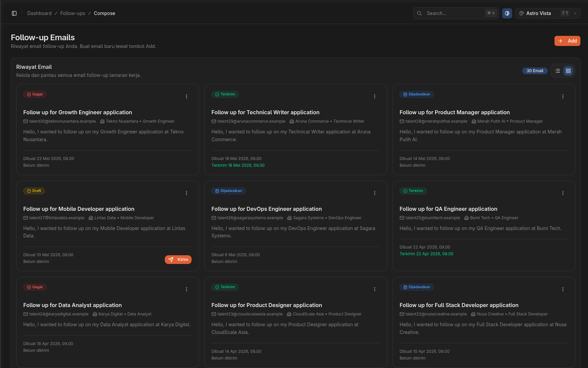This screenshot has width=588, height=368.
Task: Click Dijadwalkan badge on DevOps Engineer card
Action: (x=228, y=191)
